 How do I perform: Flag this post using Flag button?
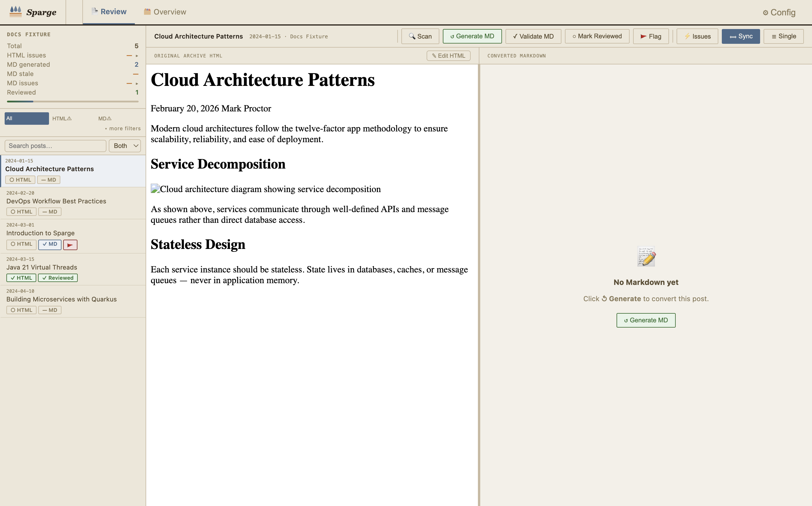pos(651,36)
